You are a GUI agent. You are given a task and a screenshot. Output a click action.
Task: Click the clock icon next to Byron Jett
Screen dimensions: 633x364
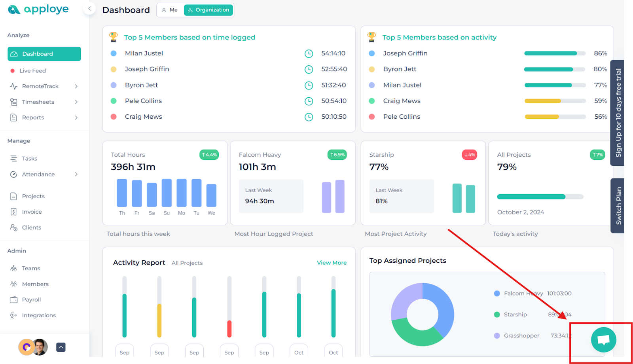pyautogui.click(x=309, y=85)
